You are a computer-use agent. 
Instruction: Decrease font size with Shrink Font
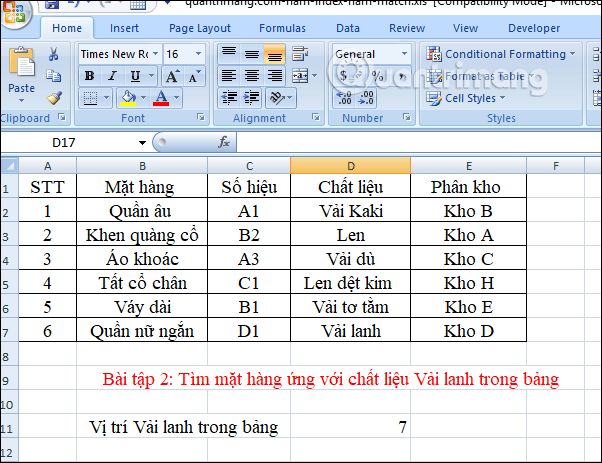click(x=194, y=76)
